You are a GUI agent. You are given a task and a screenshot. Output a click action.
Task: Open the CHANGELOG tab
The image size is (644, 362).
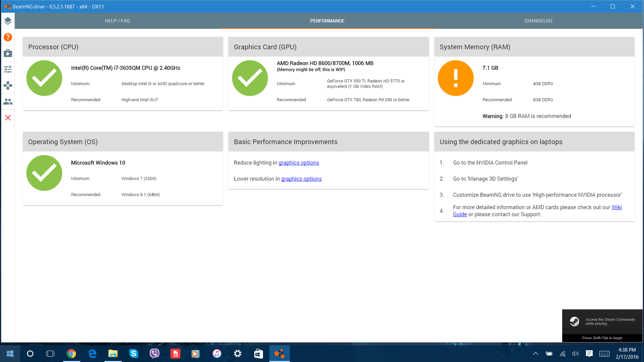click(538, 21)
